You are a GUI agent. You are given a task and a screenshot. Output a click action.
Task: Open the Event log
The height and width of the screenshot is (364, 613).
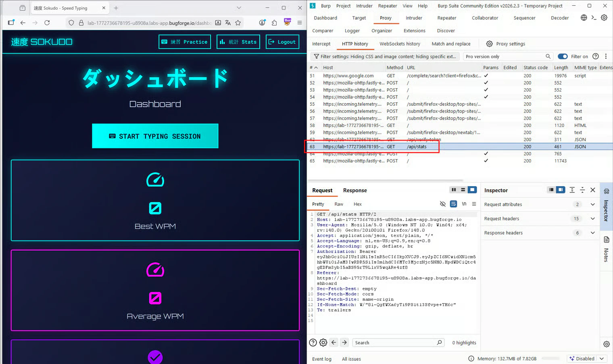click(322, 359)
